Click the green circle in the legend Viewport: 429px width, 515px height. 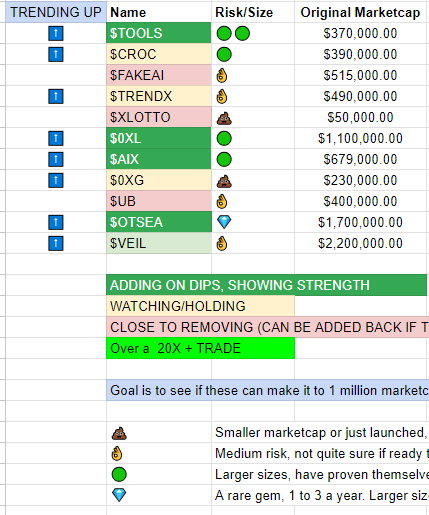click(x=119, y=475)
